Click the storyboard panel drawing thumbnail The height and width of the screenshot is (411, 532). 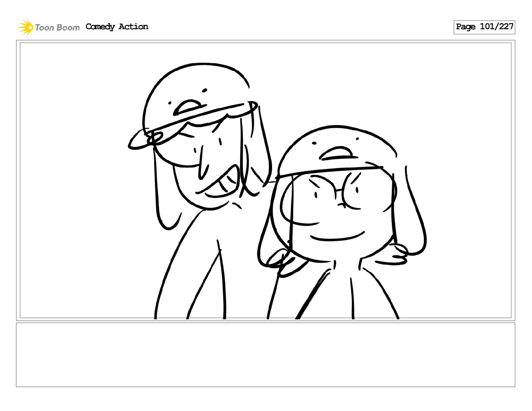pyautogui.click(x=265, y=180)
